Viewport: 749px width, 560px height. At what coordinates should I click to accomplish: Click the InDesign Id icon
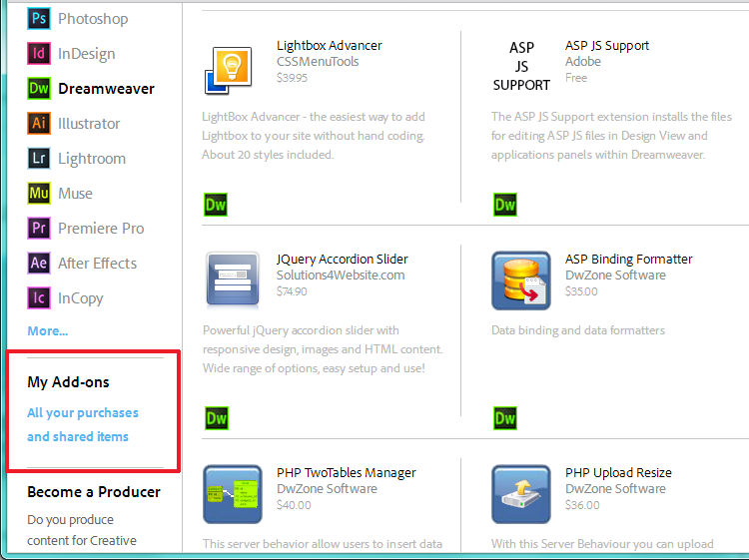(39, 54)
